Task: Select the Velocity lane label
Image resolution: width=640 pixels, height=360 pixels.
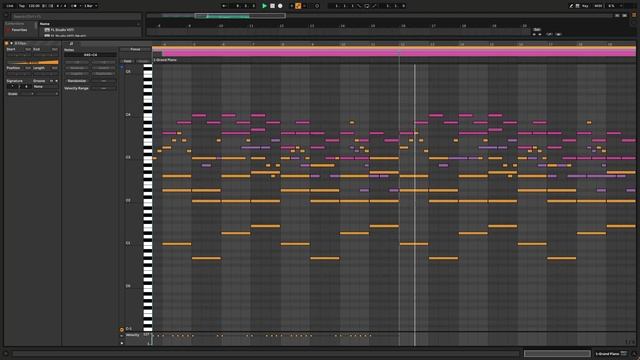Action: 132,335
